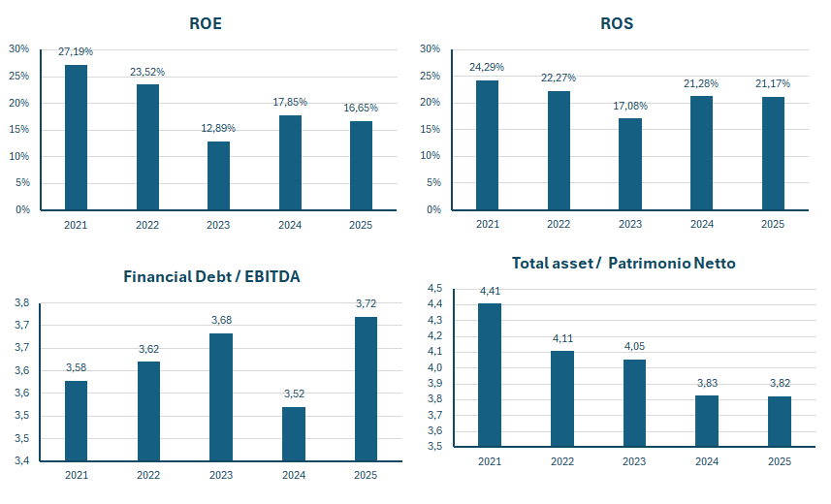
Task: Click the 17,08% data label
Action: pos(630,106)
